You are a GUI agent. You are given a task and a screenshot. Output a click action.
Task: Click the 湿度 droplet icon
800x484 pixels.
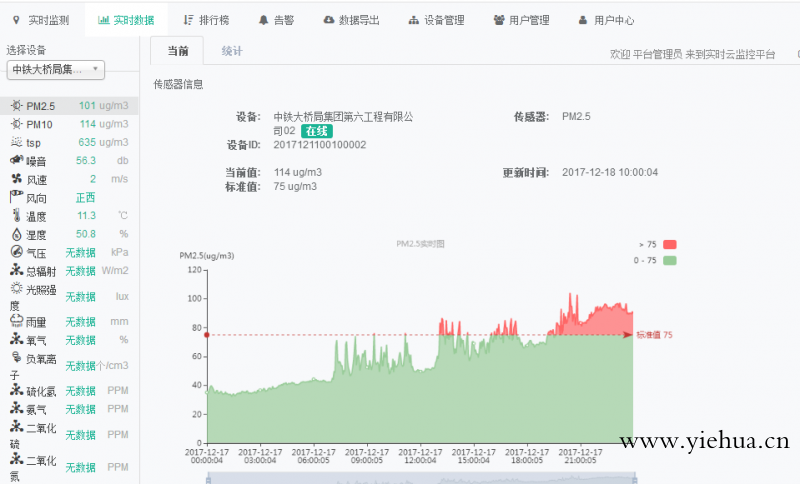(16, 234)
